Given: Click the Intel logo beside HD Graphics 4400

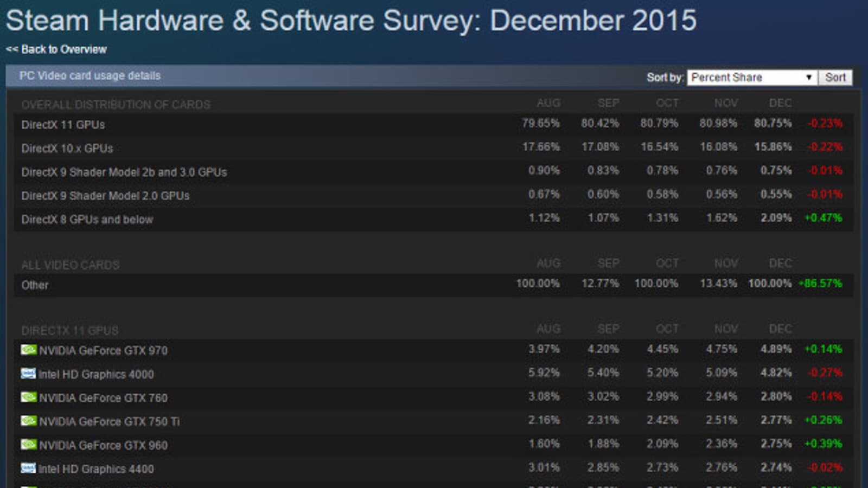Looking at the screenshot, I should pos(28,468).
